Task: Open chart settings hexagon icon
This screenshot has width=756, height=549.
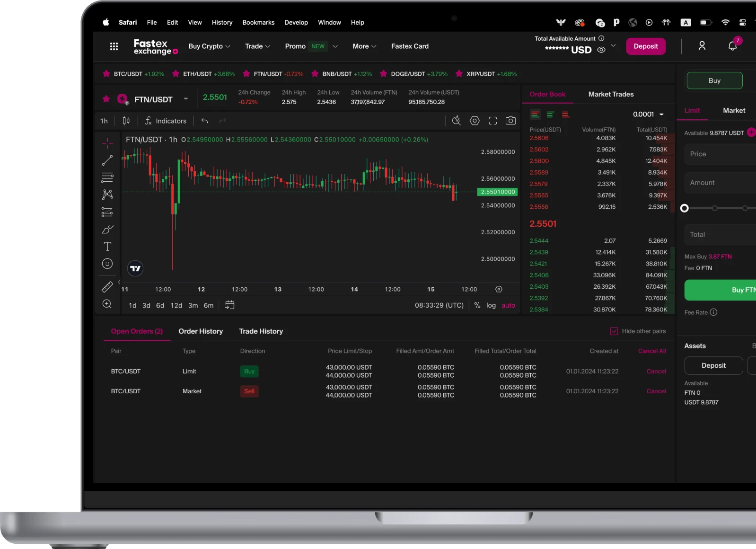Action: tap(475, 121)
